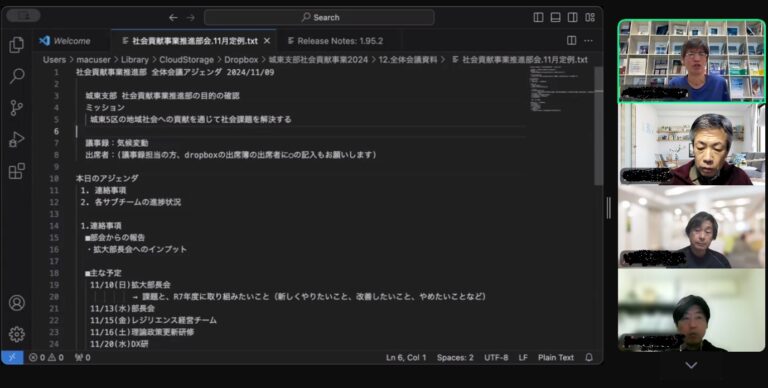Screen dimensions: 768x388
Task: Click the title line 社会貢献事業推進部 全体会議アジェンダ
Action: point(175,73)
